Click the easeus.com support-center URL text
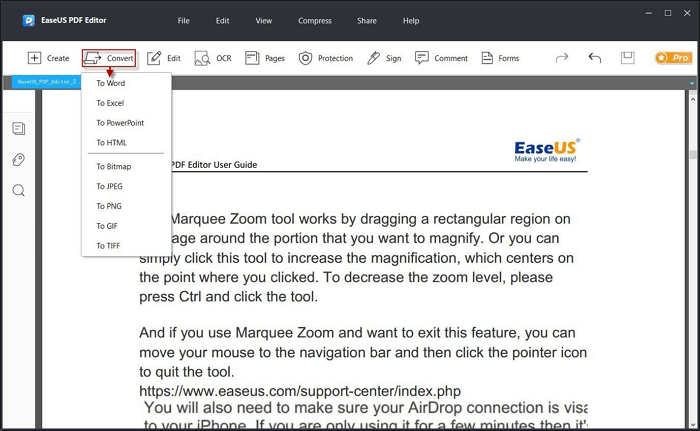The width and height of the screenshot is (700, 431). point(300,391)
